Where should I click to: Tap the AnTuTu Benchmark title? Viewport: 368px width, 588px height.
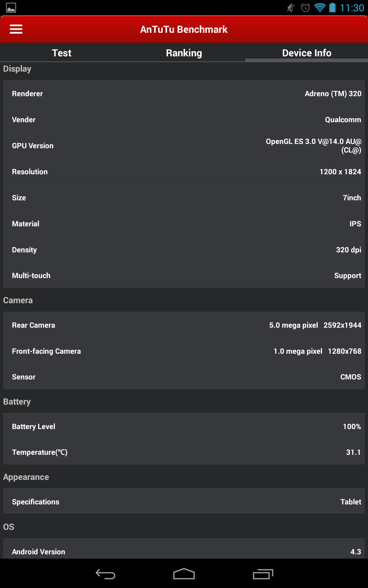click(184, 29)
